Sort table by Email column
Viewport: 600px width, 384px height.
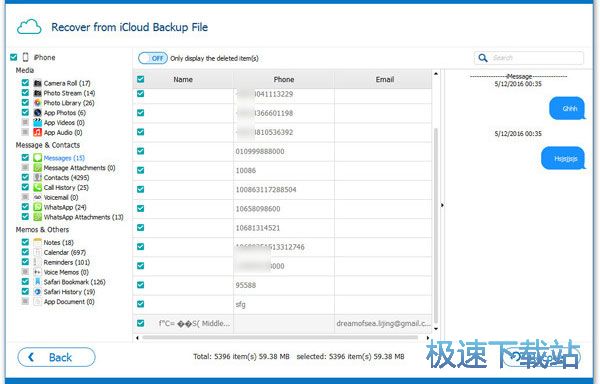tap(385, 80)
